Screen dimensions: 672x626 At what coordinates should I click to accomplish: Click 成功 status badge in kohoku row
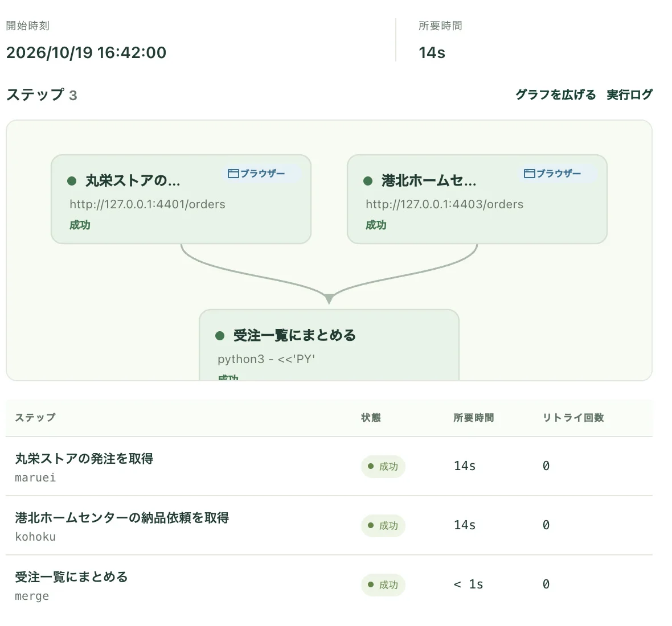pyautogui.click(x=383, y=525)
